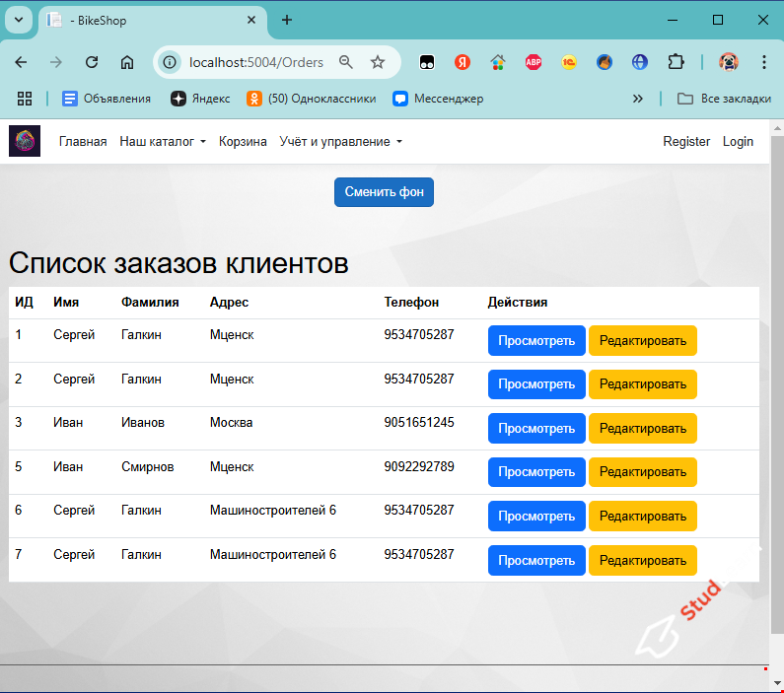Expand the Учёт и управление dropdown
Image resolution: width=784 pixels, height=693 pixels.
341,142
